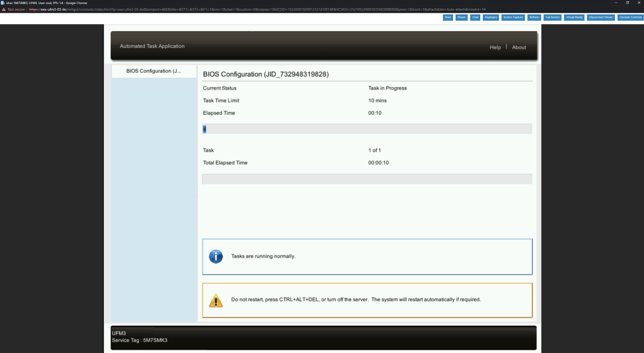Open Console Controls
The image size is (644, 353).
(x=630, y=17)
